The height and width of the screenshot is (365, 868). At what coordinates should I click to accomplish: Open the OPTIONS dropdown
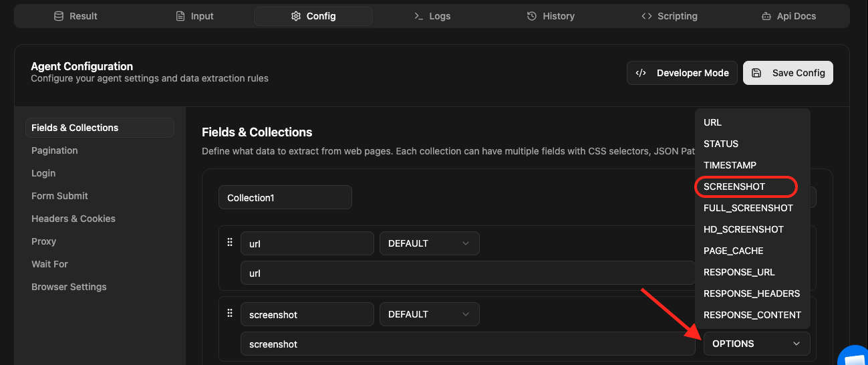(x=756, y=344)
